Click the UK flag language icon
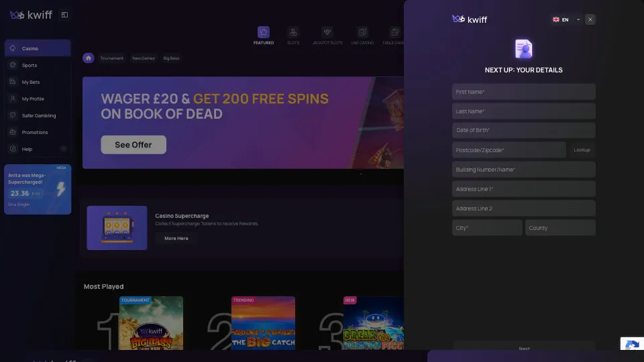 pos(555,19)
